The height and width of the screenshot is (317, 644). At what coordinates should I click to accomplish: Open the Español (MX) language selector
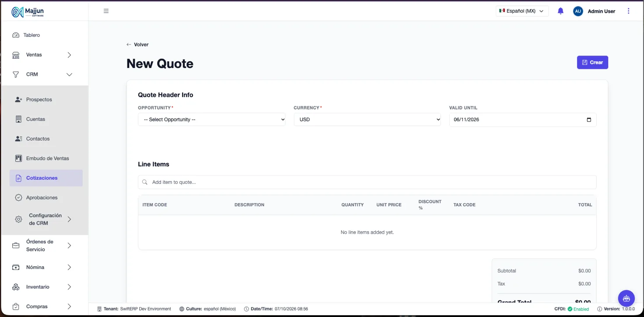(x=522, y=11)
